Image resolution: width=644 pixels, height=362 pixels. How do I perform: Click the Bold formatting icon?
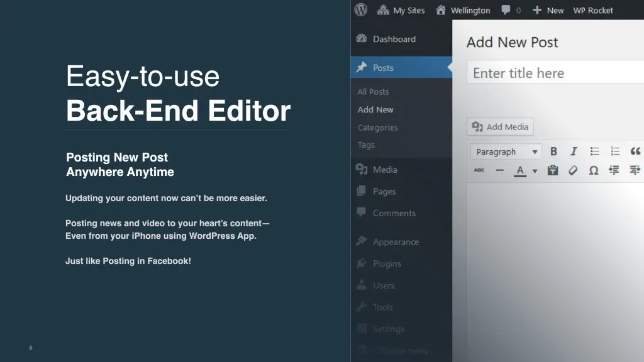click(553, 151)
